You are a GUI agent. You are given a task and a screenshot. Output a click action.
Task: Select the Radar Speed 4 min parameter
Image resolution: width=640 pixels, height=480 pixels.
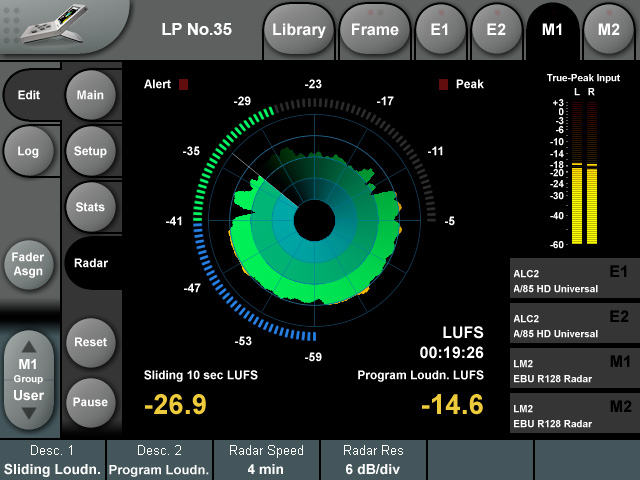pyautogui.click(x=266, y=460)
